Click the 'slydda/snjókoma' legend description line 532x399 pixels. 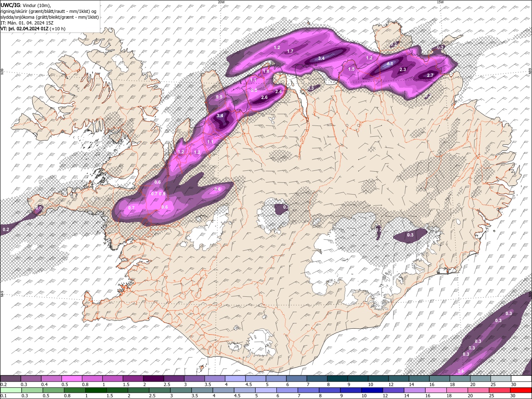coord(49,17)
